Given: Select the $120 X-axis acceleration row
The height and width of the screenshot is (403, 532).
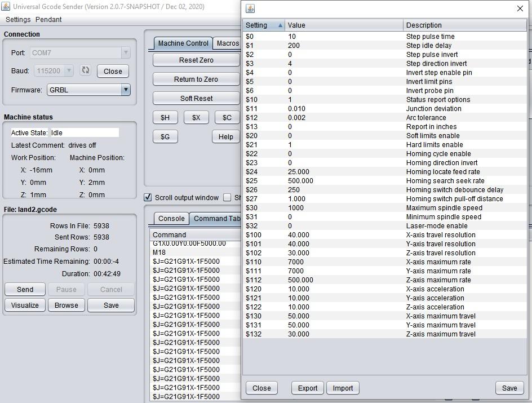Looking at the screenshot, I should 385,289.
